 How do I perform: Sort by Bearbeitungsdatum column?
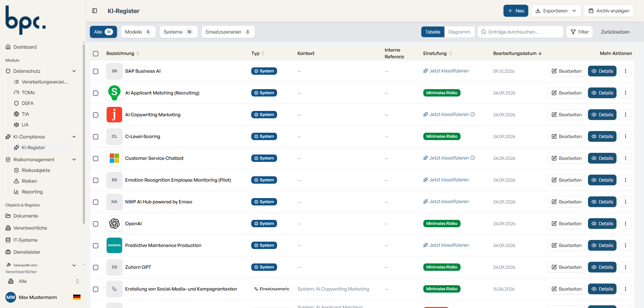(517, 53)
